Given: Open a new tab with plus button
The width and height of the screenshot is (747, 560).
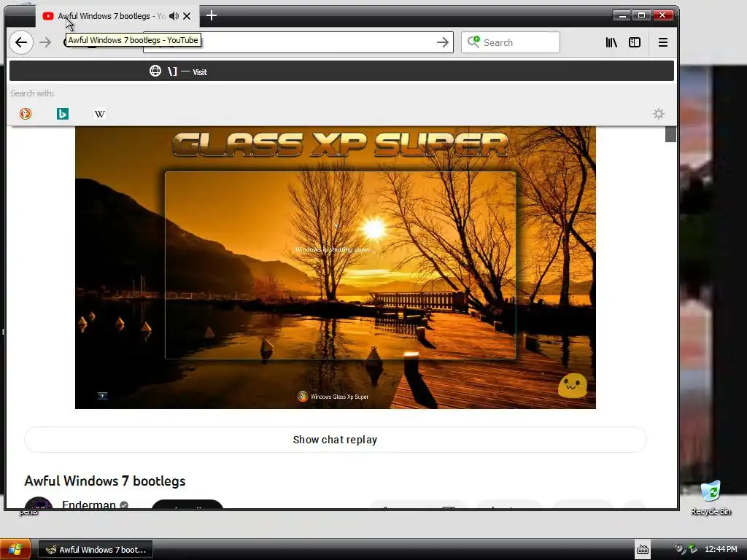Looking at the screenshot, I should (212, 16).
